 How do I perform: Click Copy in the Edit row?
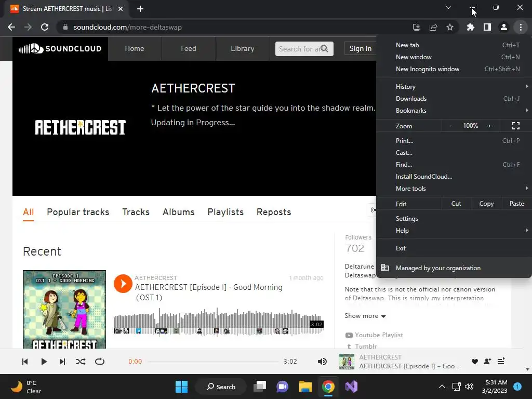(x=486, y=204)
